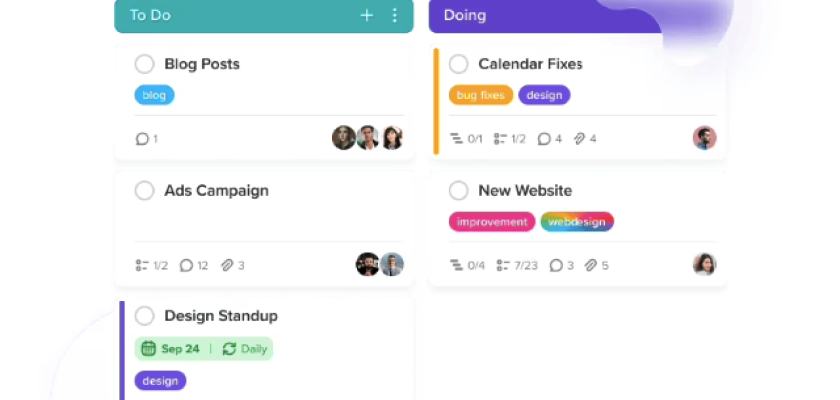Viewport: 840px width, 400px height.
Task: Click the comment icon on Blog Posts
Action: tap(142, 139)
